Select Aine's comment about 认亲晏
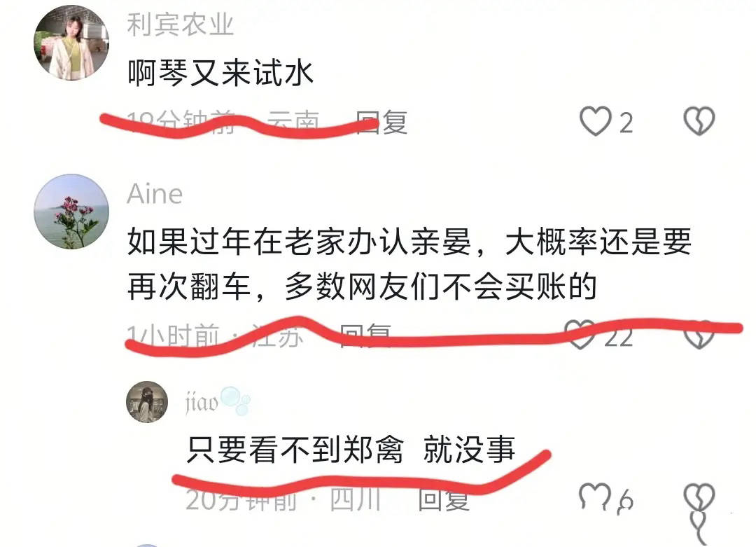Image resolution: width=756 pixels, height=547 pixels. (409, 264)
